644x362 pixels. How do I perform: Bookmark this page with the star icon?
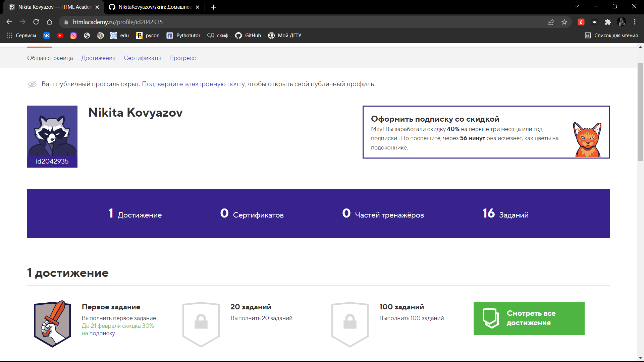tap(565, 22)
